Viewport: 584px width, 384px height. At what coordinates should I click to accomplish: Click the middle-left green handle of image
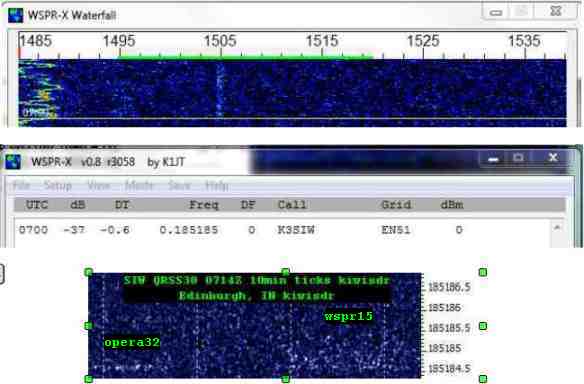coord(89,326)
